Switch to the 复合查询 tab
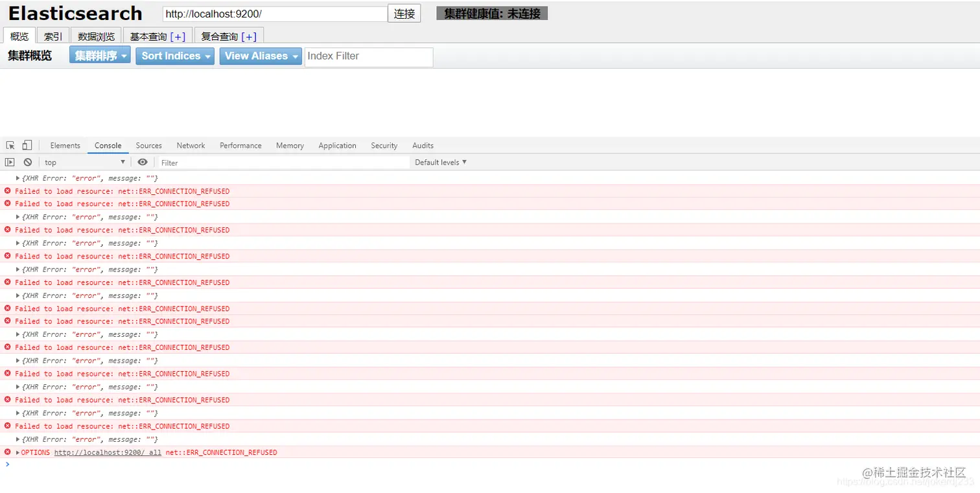 pyautogui.click(x=219, y=37)
